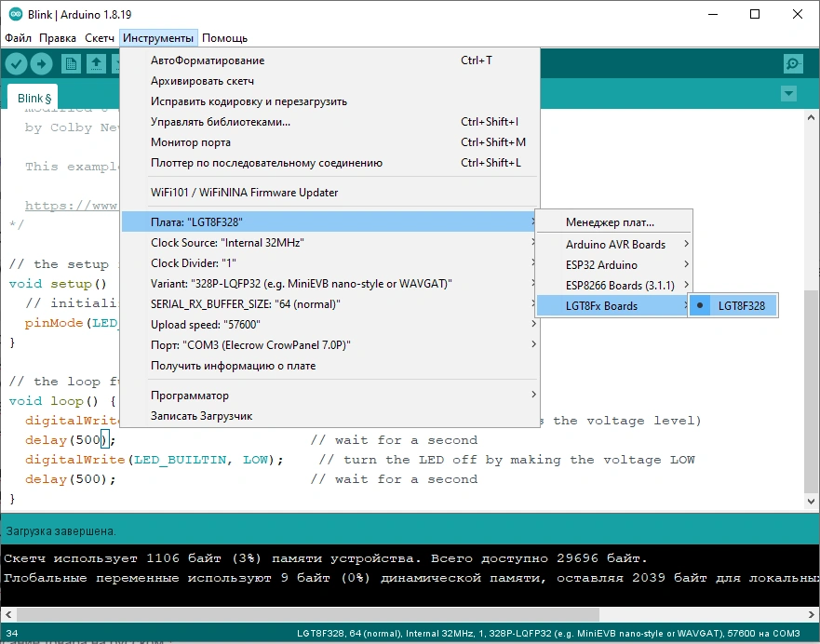Click the Verify sketch checkmark icon
820x644 pixels.
(x=16, y=63)
